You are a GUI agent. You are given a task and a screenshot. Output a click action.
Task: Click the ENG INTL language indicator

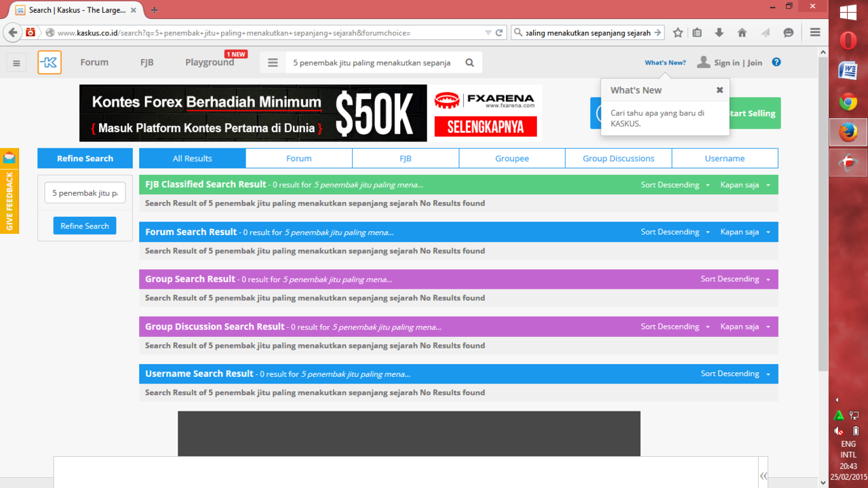[x=848, y=449]
